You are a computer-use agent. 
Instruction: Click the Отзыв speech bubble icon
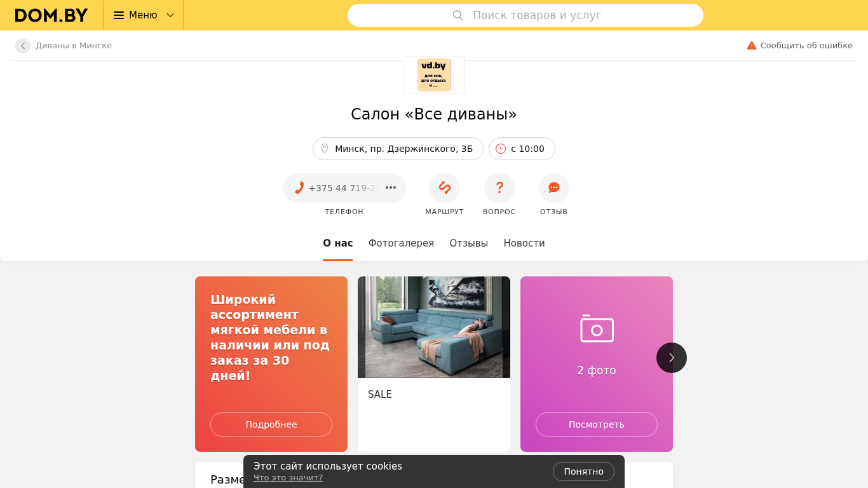(x=554, y=188)
